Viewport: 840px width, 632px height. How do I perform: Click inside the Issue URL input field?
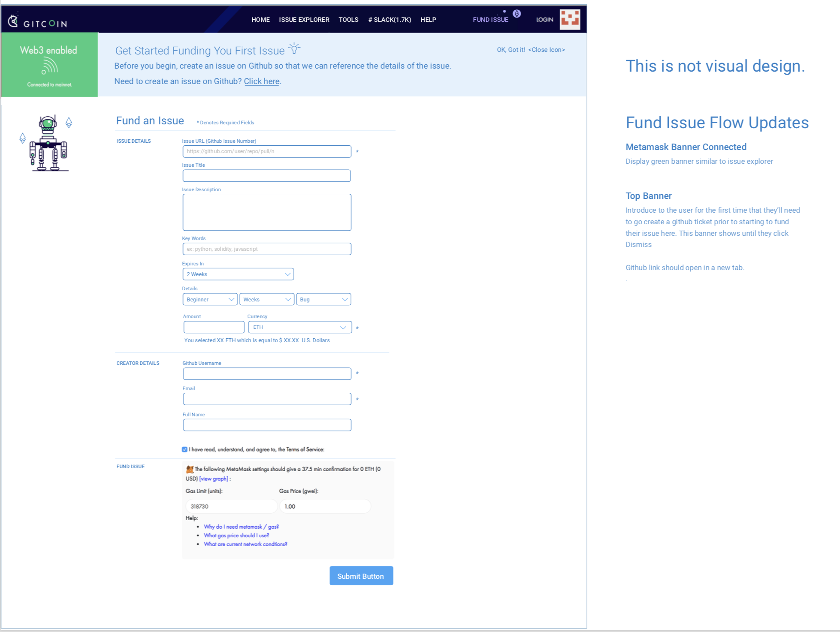[266, 151]
